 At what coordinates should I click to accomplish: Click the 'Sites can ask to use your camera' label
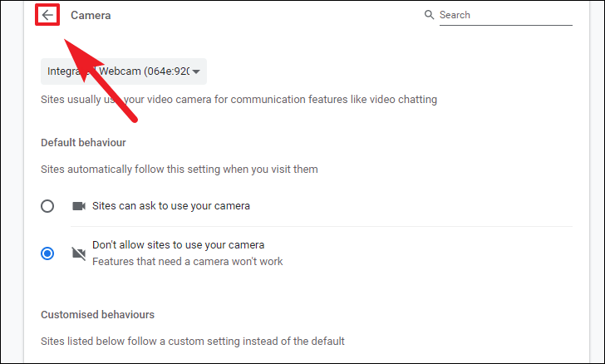point(171,206)
